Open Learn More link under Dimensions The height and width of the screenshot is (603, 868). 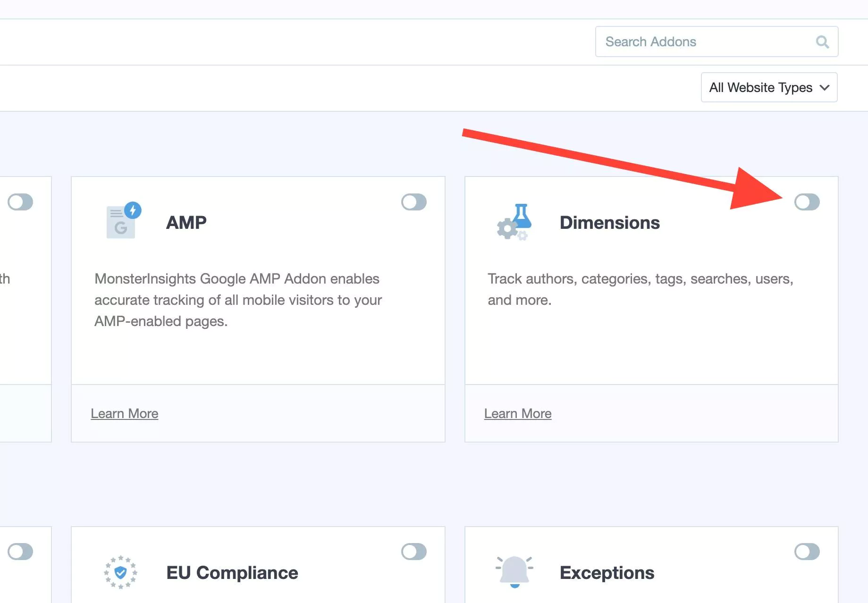518,413
